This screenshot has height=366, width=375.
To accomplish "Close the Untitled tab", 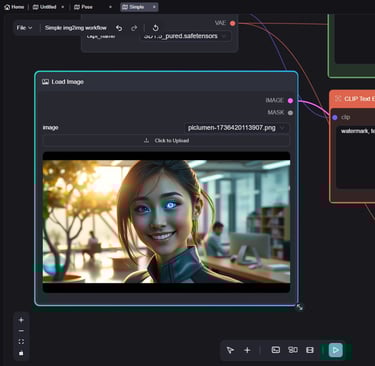I will (x=62, y=7).
